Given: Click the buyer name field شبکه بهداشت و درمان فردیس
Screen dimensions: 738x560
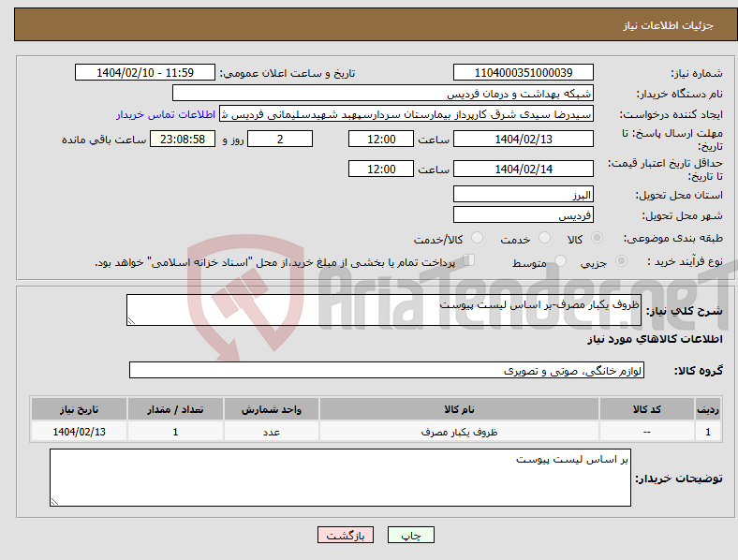Looking at the screenshot, I should pos(383,93).
